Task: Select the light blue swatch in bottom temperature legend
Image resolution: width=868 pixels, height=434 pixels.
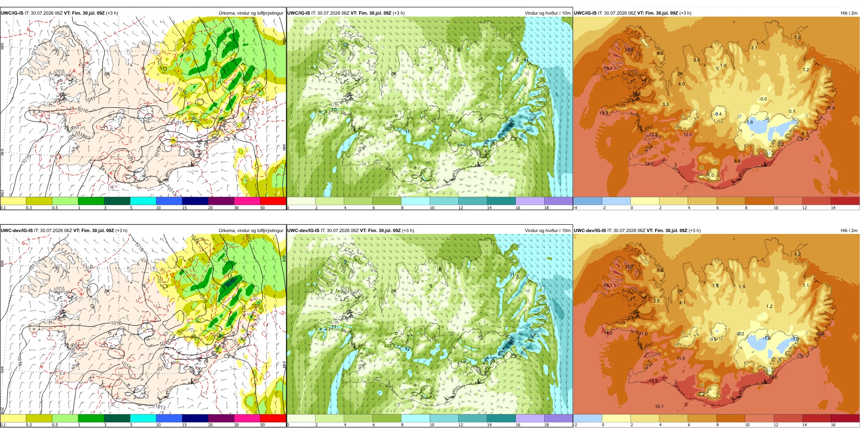Action: point(587,418)
